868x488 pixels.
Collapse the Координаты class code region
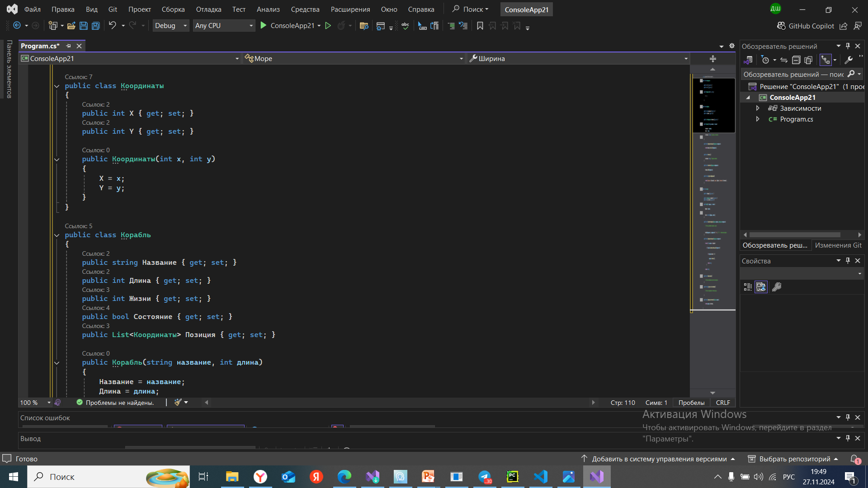click(x=57, y=86)
